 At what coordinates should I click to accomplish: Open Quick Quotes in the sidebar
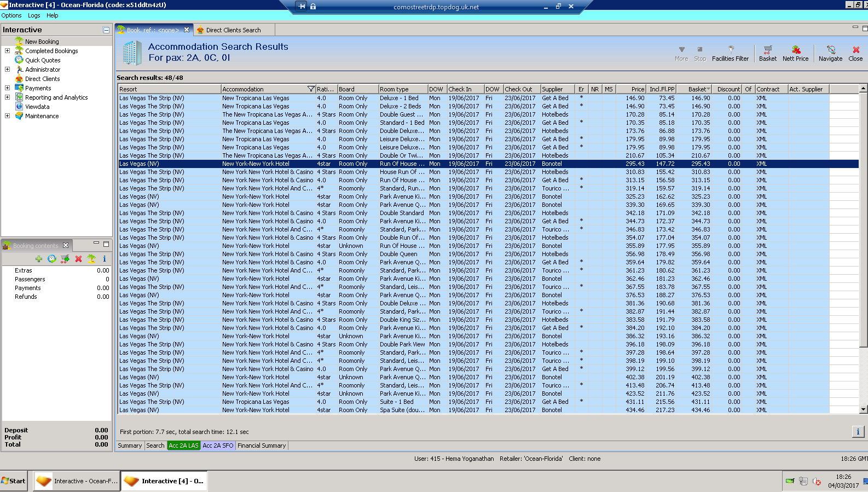click(43, 60)
